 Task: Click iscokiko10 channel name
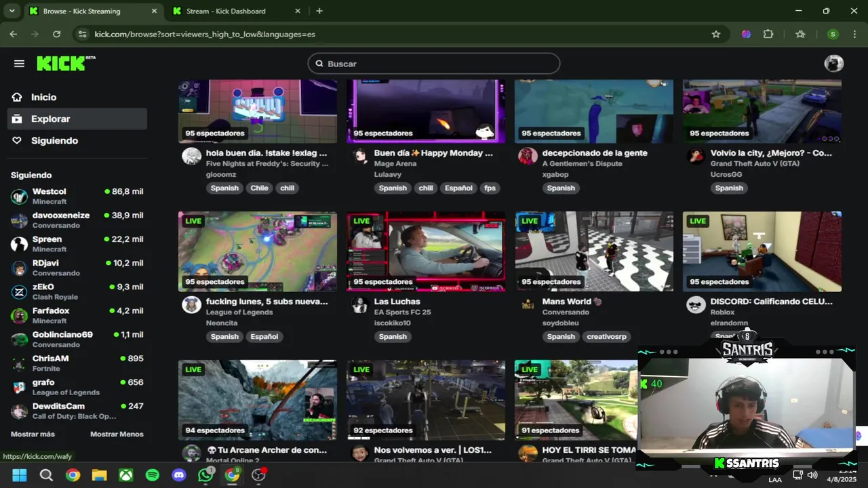[x=393, y=323]
